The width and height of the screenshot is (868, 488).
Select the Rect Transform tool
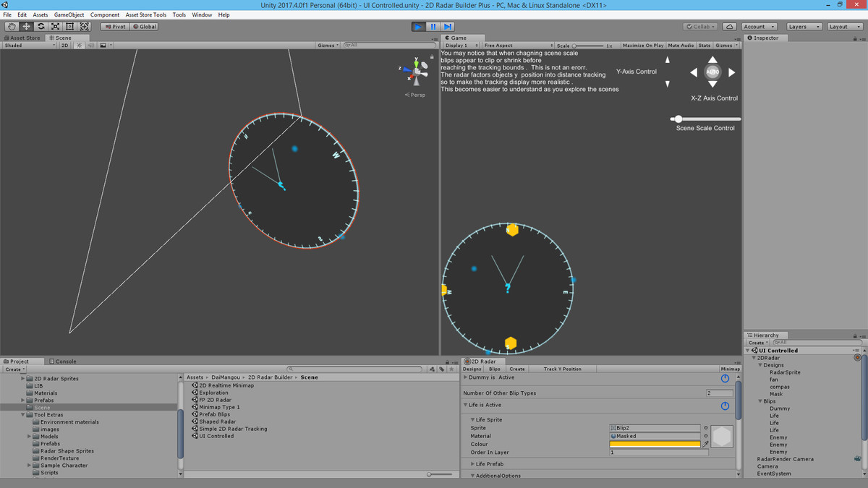pos(70,26)
